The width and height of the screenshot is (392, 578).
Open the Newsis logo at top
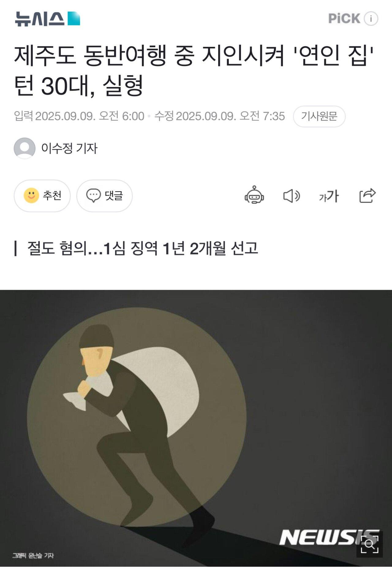47,19
